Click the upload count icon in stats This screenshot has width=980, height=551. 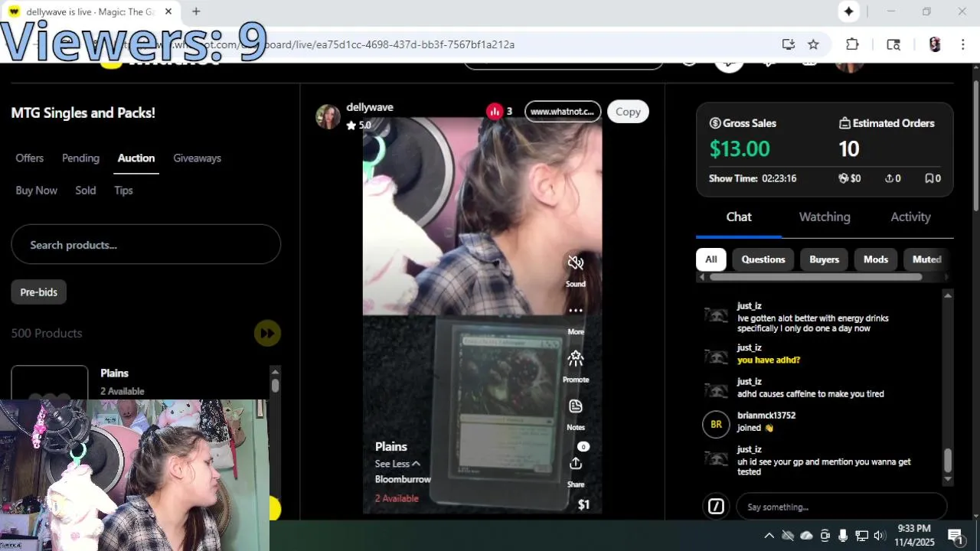[x=889, y=178]
